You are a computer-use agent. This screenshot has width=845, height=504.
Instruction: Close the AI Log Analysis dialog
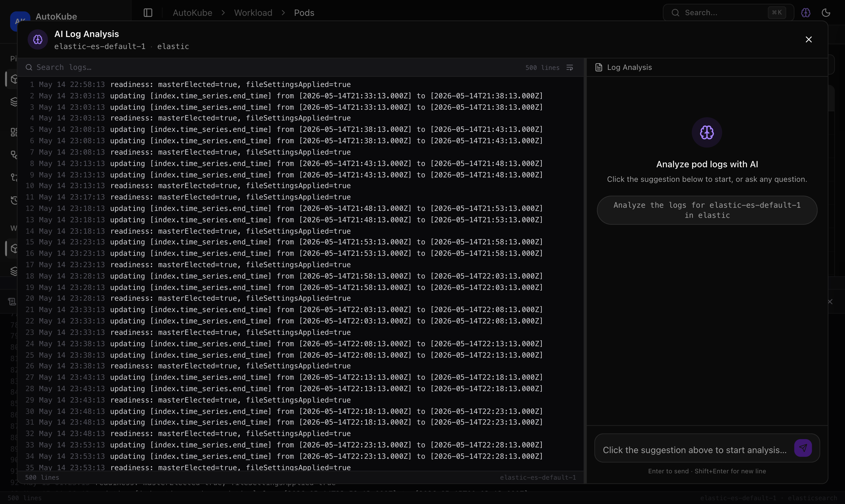(809, 40)
